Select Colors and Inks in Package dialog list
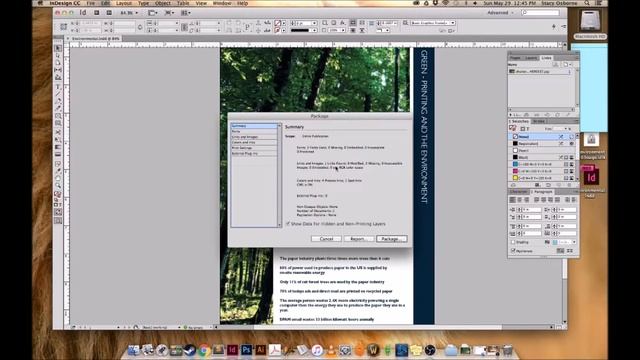This screenshot has width=640, height=360. 254,142
